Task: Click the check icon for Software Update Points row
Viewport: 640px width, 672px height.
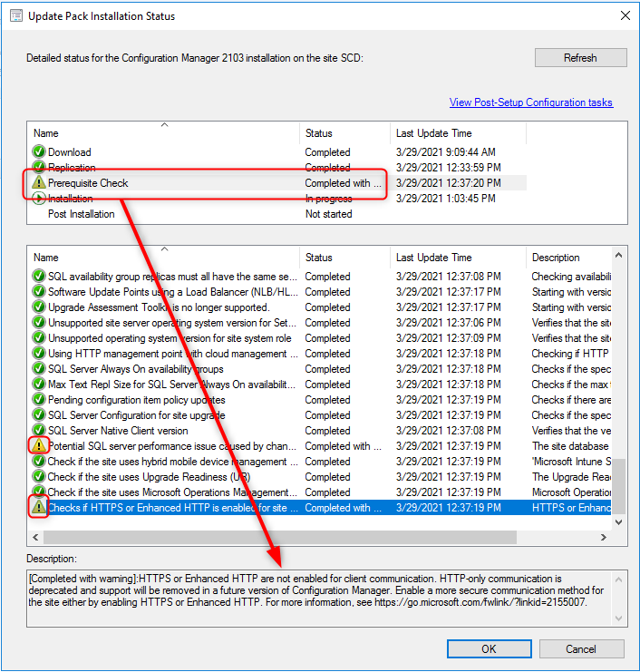Action: click(39, 291)
